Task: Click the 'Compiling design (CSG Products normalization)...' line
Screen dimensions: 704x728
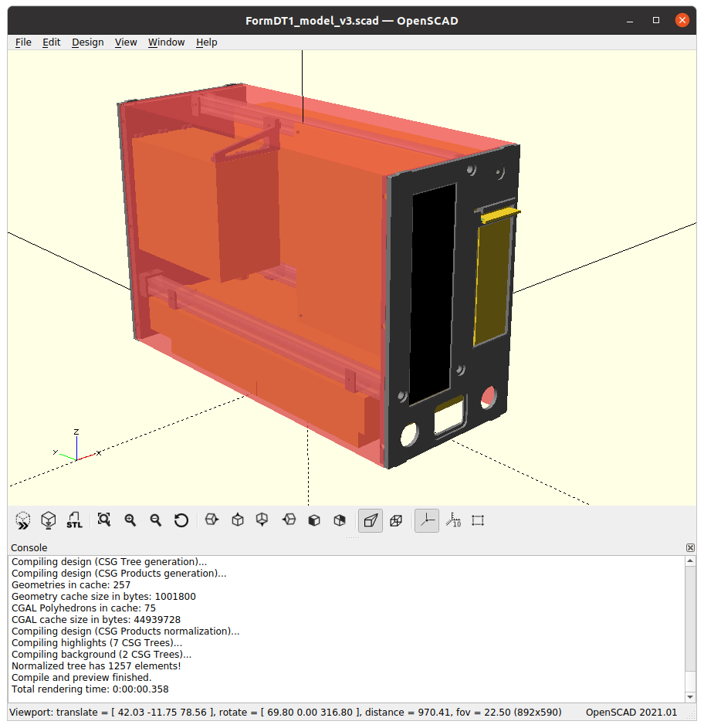Action: click(125, 631)
